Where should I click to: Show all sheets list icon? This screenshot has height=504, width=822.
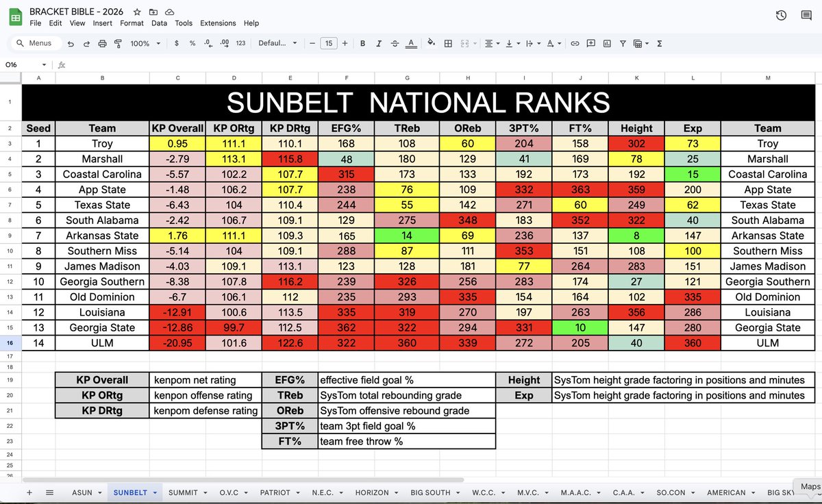(x=49, y=492)
